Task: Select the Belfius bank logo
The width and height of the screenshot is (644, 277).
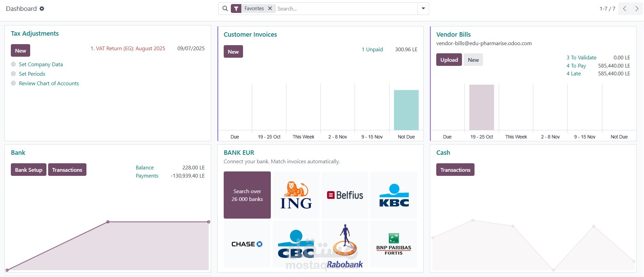Action: point(345,195)
